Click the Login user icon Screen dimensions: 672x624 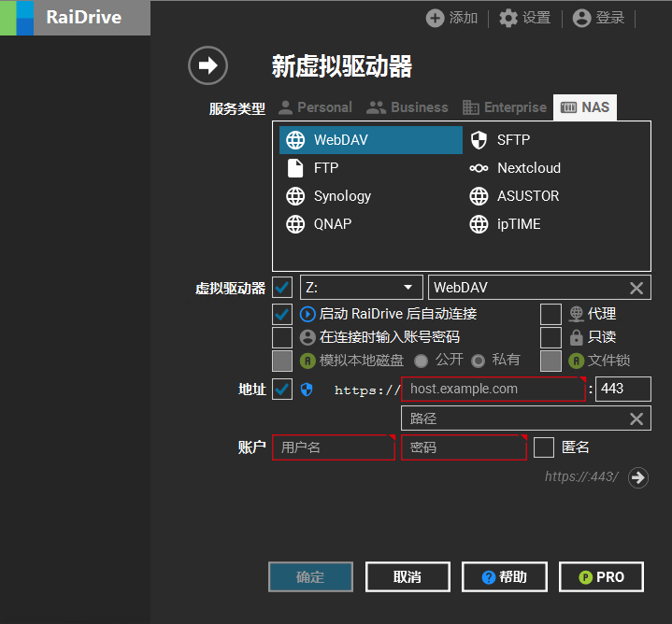click(x=581, y=18)
